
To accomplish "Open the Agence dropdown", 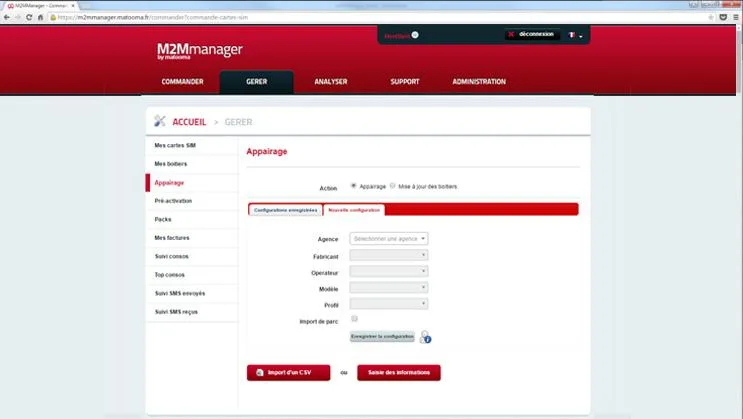I will (389, 238).
